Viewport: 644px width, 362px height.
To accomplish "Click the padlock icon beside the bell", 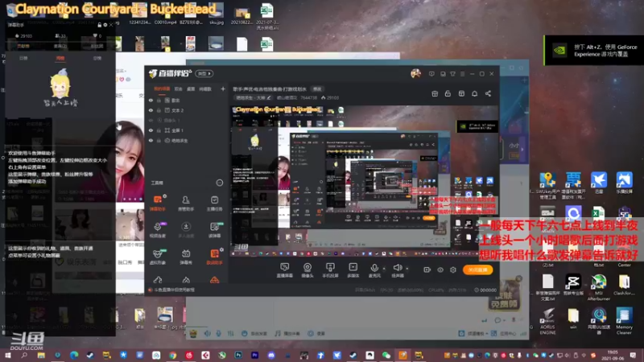I will (448, 93).
